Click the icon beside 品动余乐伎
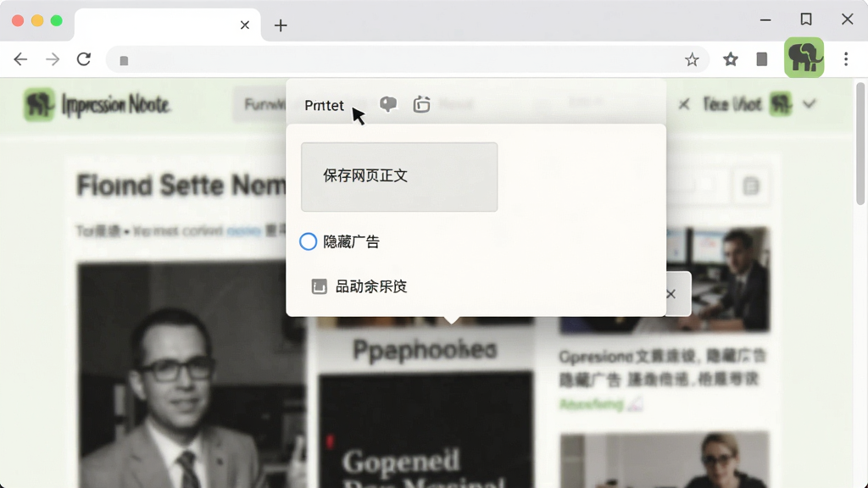The height and width of the screenshot is (488, 868). (320, 286)
